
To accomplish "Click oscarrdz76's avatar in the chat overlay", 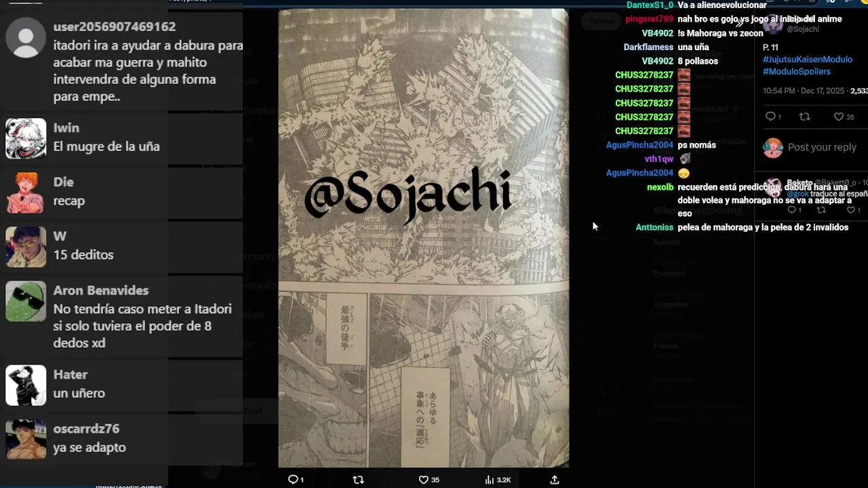I will pos(26,439).
